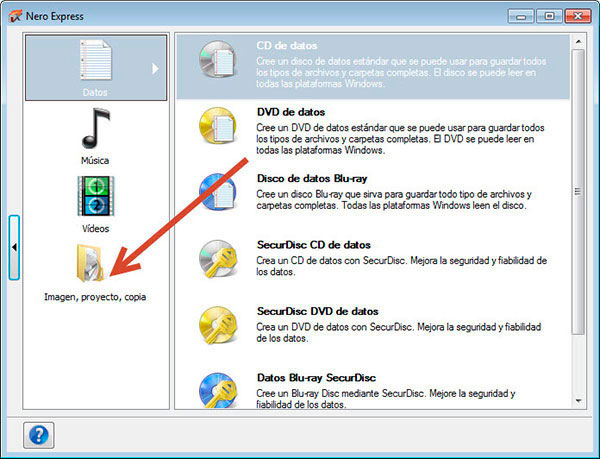The image size is (600, 459).
Task: Click the DVD de datos disc icon
Action: tap(217, 126)
